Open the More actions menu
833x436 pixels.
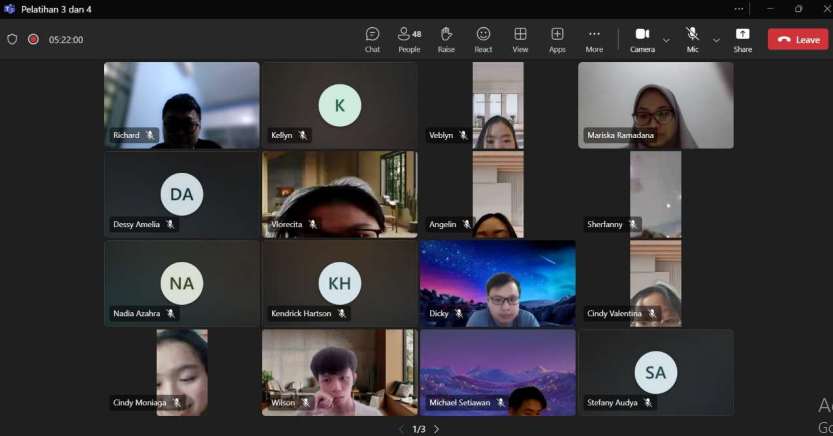pyautogui.click(x=594, y=39)
